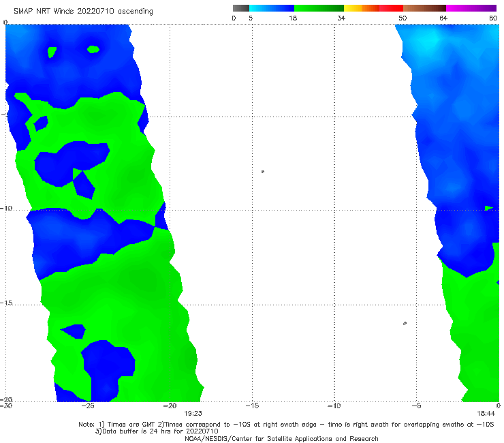The width and height of the screenshot is (504, 443).
Task: Click the -25 longitude axis label
Action: click(88, 406)
